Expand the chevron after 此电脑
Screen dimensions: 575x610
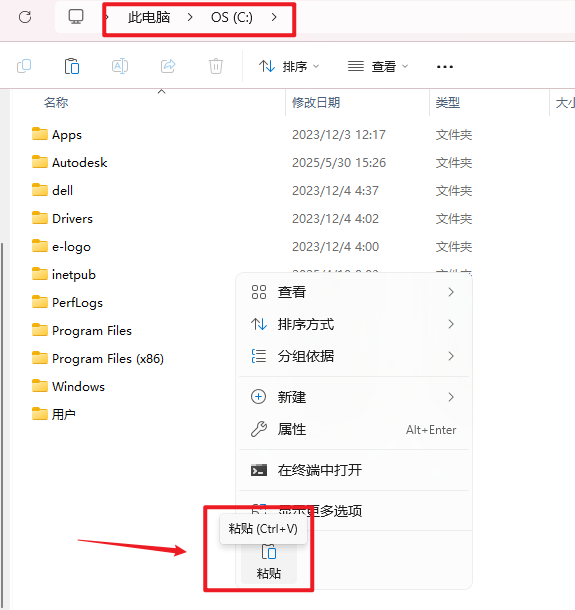click(x=190, y=18)
